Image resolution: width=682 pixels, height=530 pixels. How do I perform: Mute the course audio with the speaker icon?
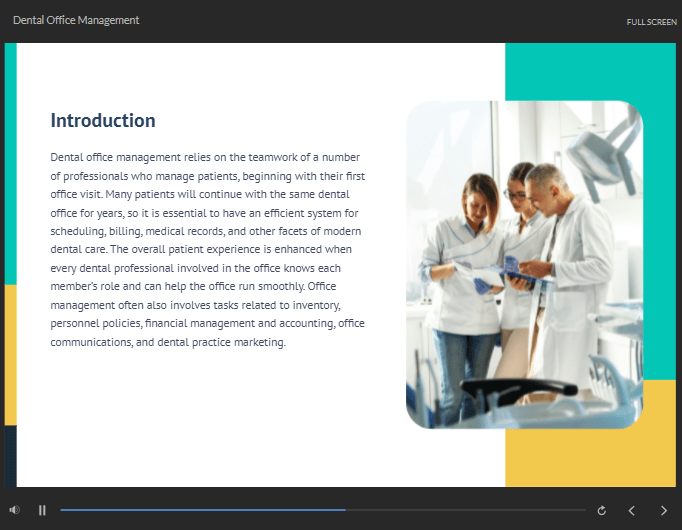14,510
